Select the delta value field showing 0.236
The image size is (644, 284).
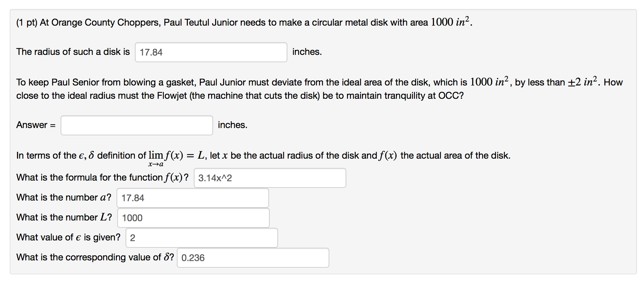[253, 258]
